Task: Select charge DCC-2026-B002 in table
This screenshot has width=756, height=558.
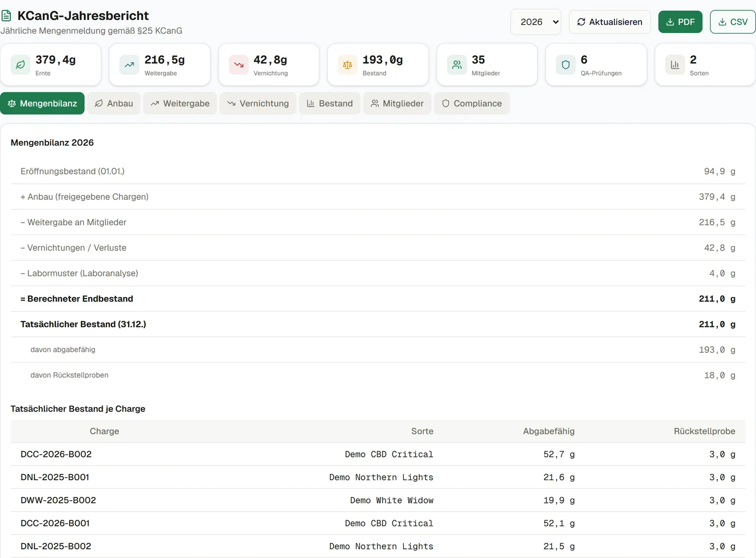Action: [56, 454]
